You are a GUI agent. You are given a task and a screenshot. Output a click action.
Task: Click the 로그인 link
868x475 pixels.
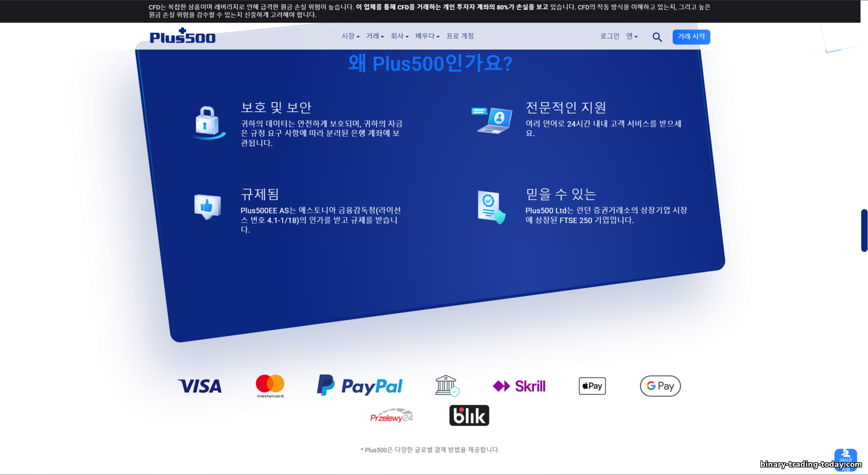click(x=609, y=36)
